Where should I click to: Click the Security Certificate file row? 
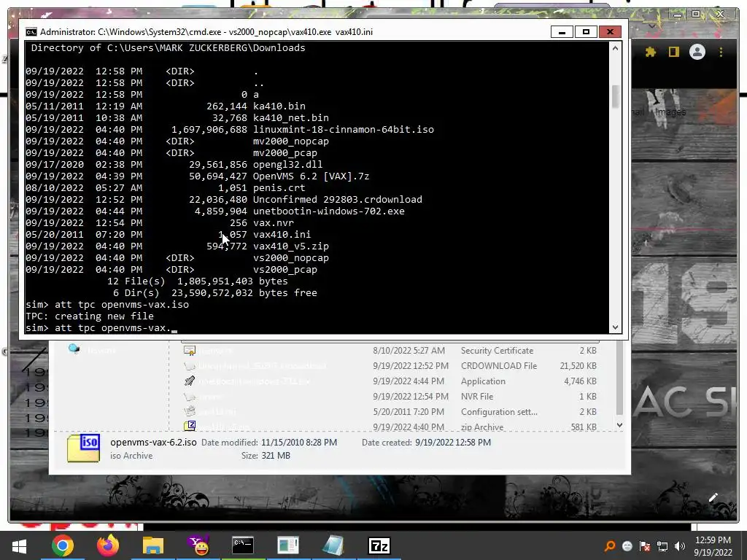[x=390, y=351]
